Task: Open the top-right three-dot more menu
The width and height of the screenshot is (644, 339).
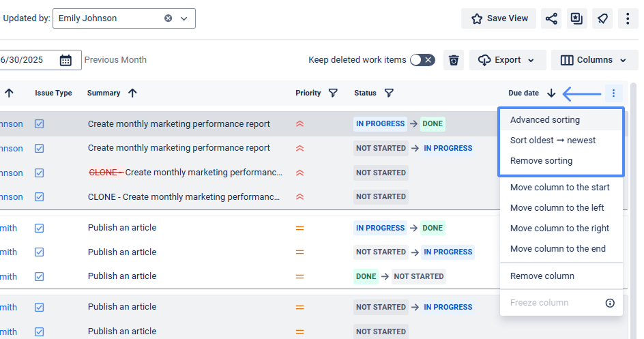Action: [628, 18]
